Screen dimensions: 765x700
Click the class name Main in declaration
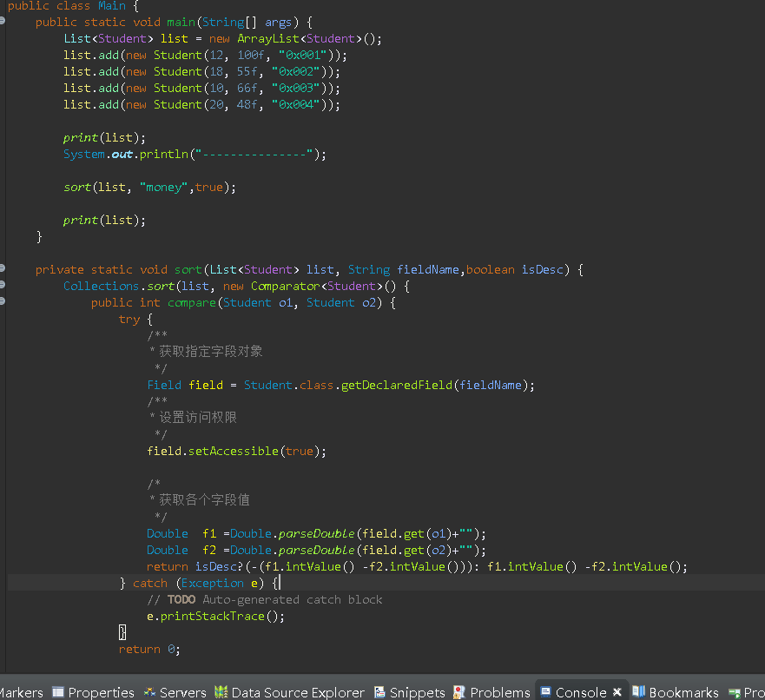click(111, 5)
